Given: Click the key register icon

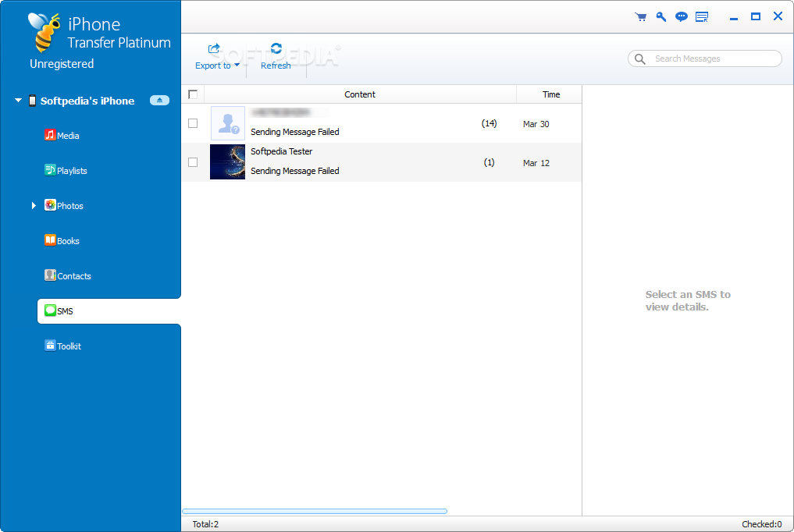Looking at the screenshot, I should click(660, 16).
